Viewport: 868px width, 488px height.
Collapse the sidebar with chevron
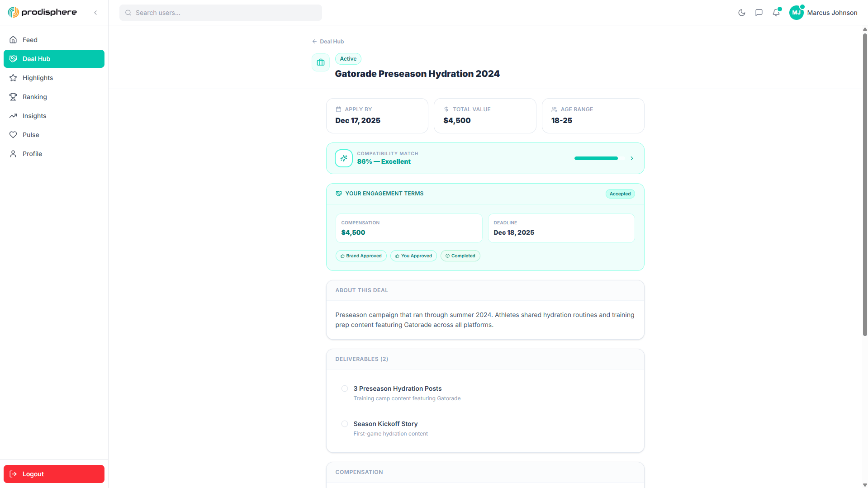coord(95,13)
